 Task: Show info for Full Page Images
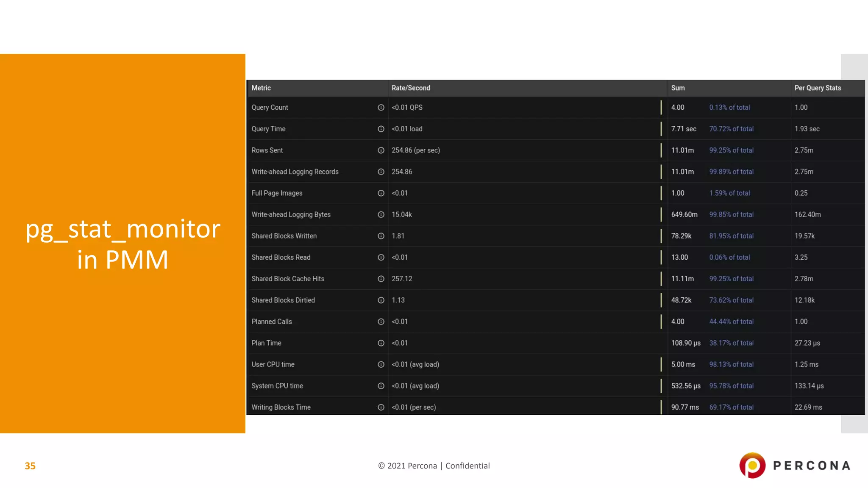point(381,193)
